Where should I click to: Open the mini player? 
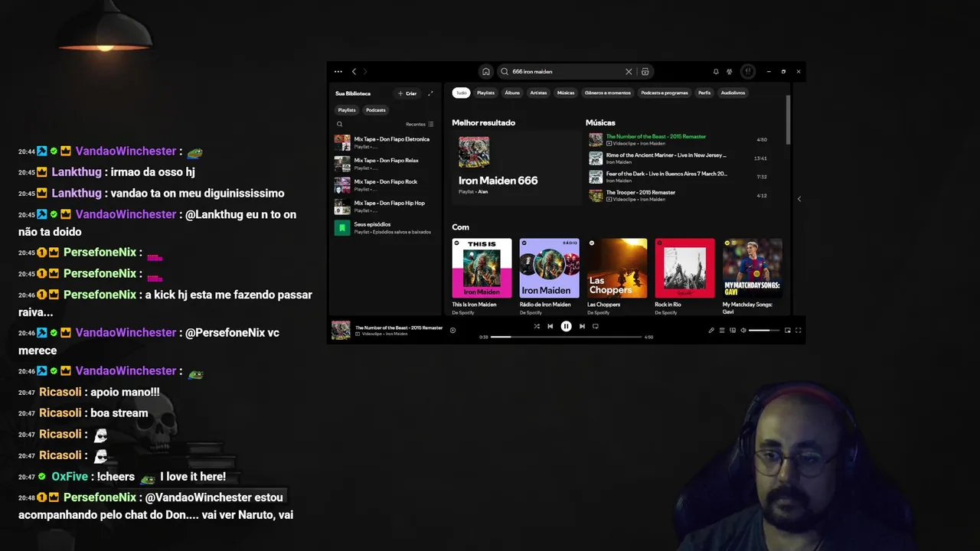click(x=787, y=330)
